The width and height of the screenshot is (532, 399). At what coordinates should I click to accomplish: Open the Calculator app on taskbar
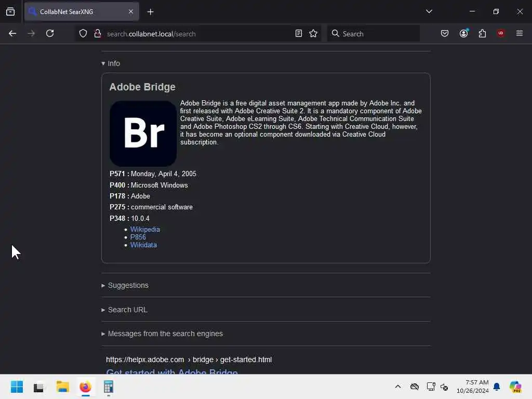coord(109,387)
